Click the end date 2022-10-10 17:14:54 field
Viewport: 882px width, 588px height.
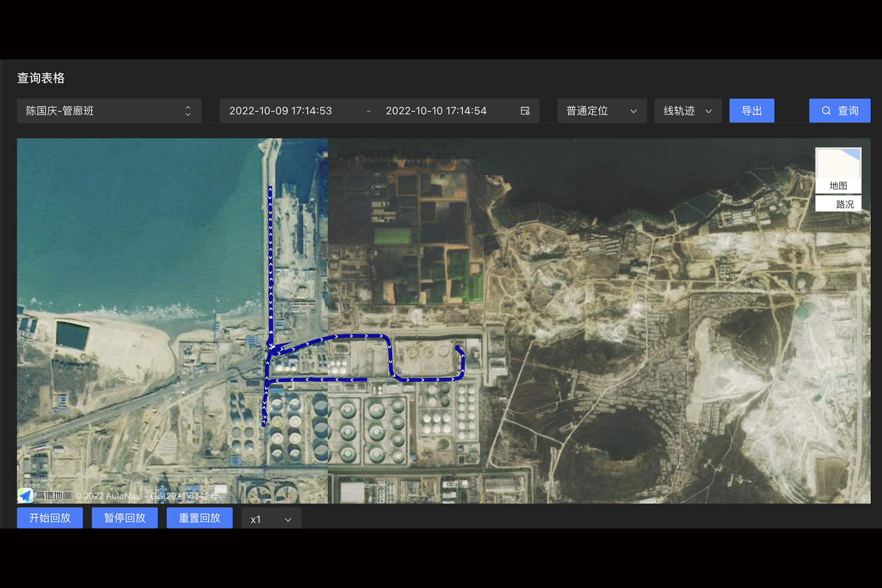[x=436, y=111]
